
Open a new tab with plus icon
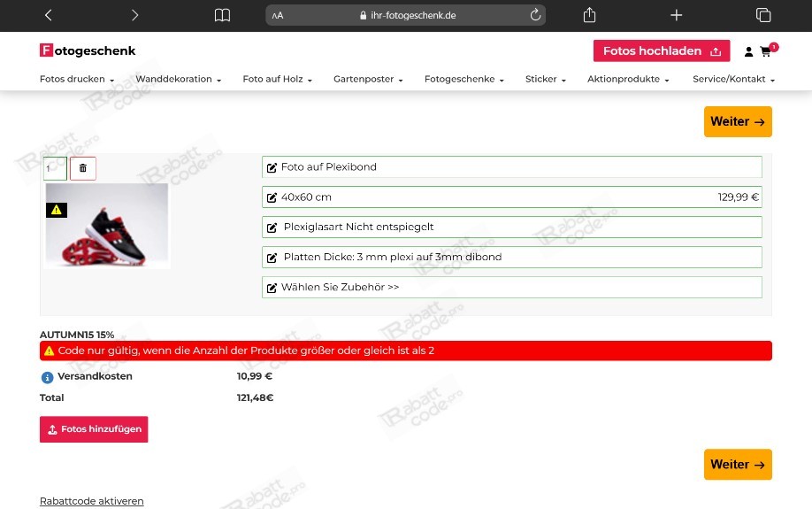tap(676, 15)
